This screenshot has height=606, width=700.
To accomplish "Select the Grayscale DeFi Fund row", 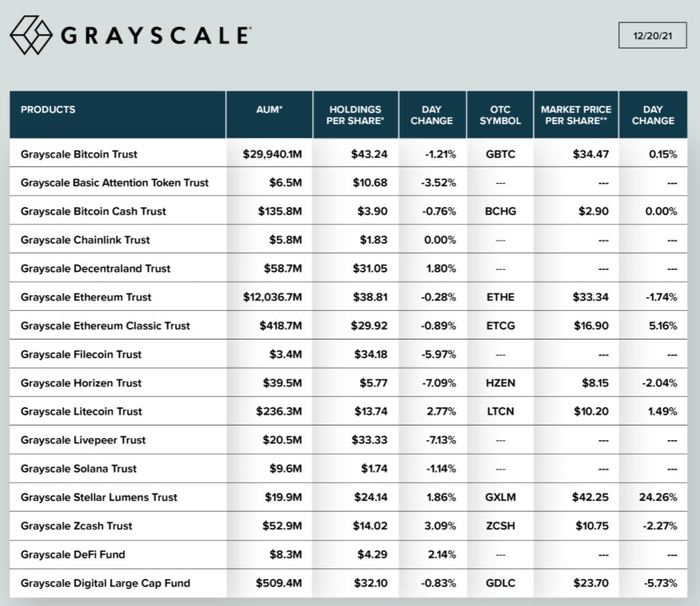I will click(x=72, y=554).
